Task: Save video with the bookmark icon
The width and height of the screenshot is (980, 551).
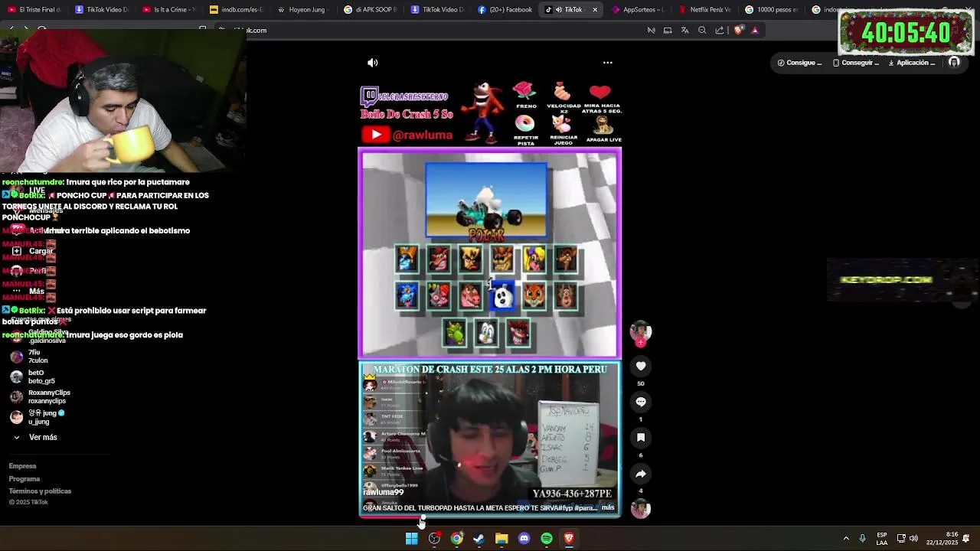Action: pyautogui.click(x=641, y=438)
